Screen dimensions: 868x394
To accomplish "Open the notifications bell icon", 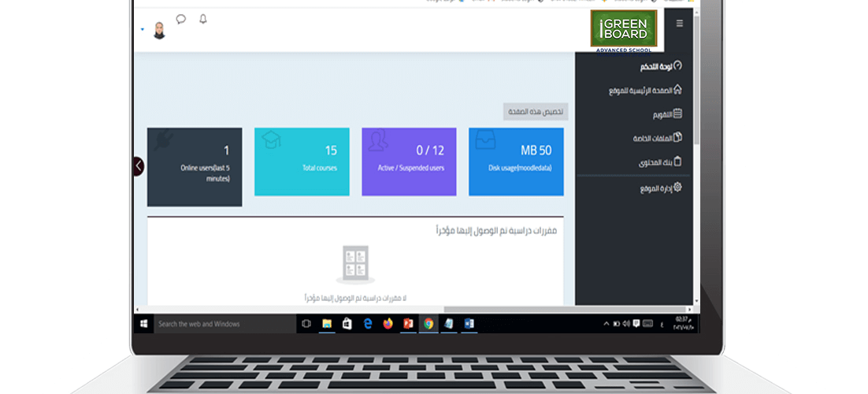I will click(x=203, y=20).
